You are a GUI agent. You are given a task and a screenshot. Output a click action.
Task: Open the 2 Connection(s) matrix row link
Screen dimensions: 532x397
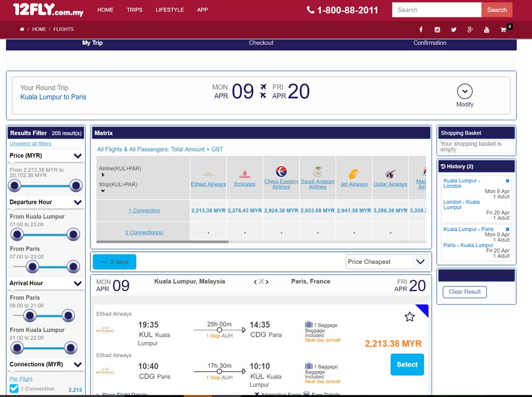(x=144, y=233)
